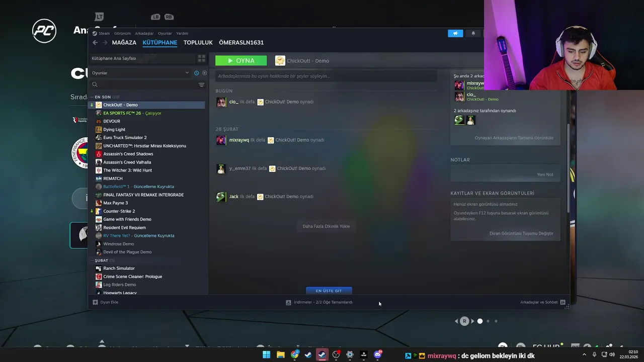Open Discord from the taskbar
The width and height of the screenshot is (644, 362).
(x=377, y=354)
